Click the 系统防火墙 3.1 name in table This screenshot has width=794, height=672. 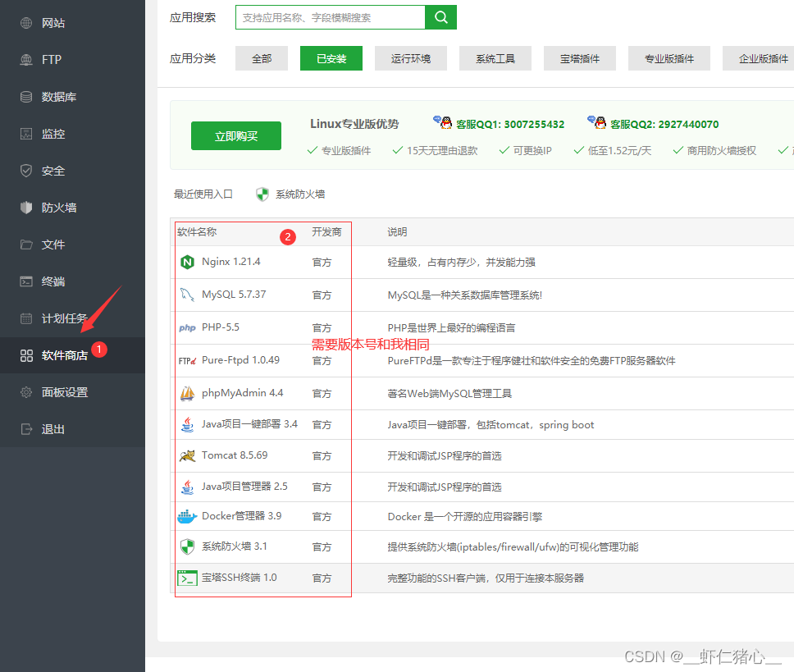coord(234,547)
